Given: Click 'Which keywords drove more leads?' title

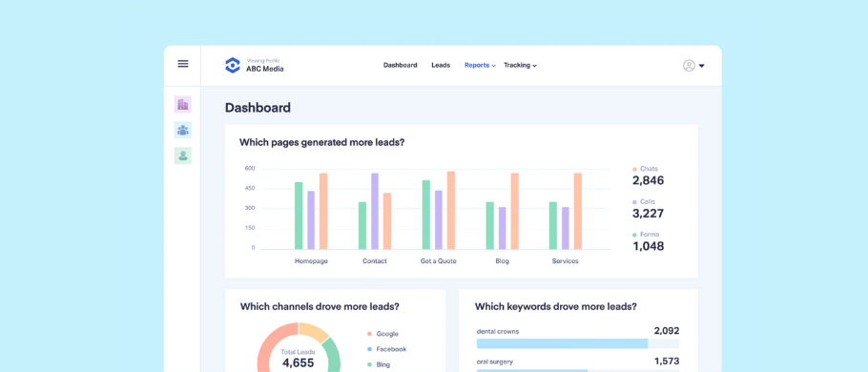Looking at the screenshot, I should click(556, 307).
